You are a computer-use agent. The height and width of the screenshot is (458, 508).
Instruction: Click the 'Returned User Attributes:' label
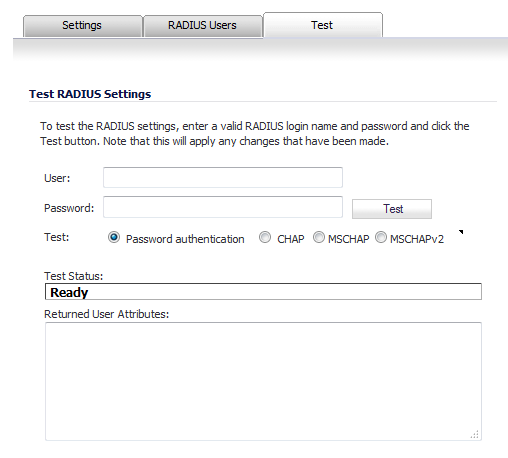[x=107, y=314]
